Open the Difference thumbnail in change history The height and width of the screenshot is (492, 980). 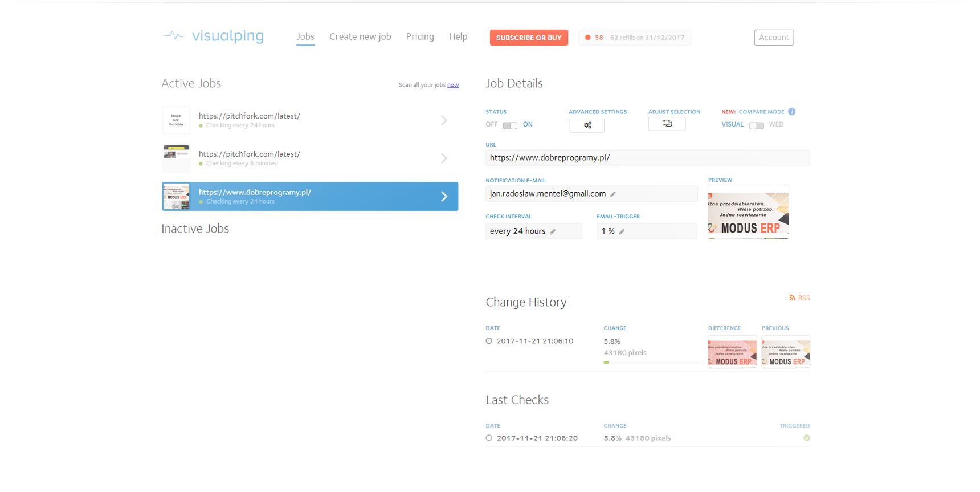(x=732, y=352)
